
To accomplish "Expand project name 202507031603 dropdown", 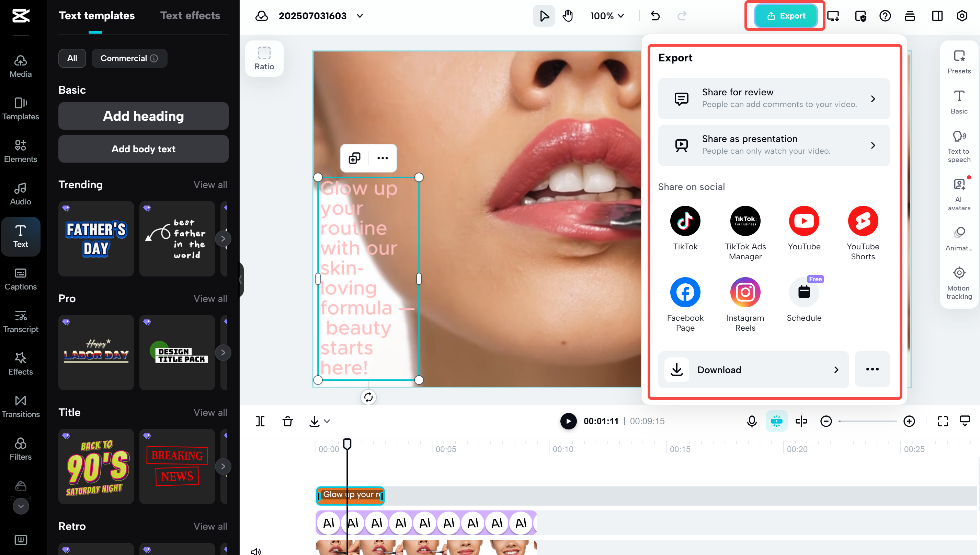I will click(360, 16).
